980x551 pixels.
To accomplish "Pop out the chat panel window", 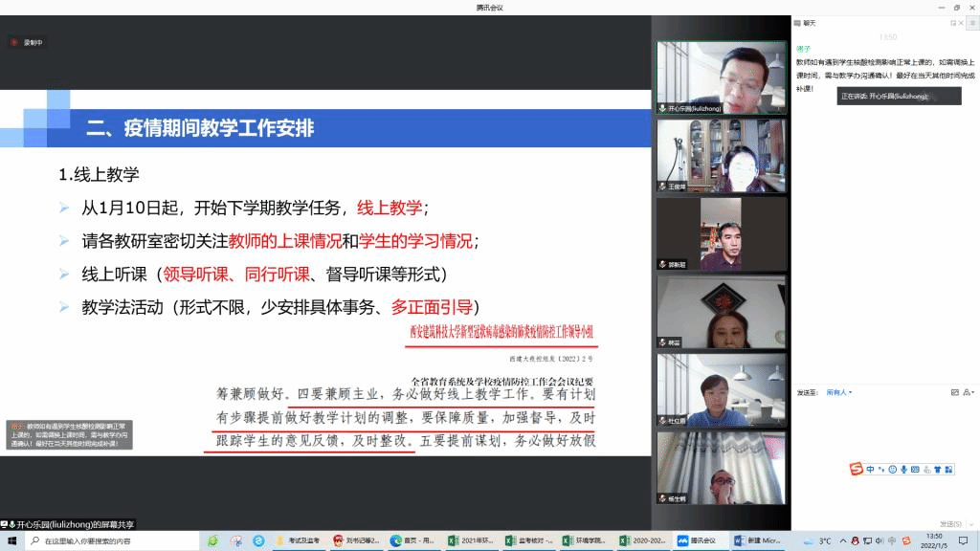I will (952, 22).
